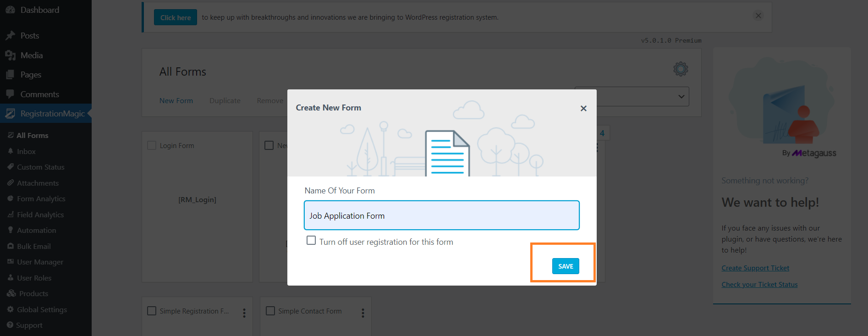Click the blue Click here button

click(176, 17)
